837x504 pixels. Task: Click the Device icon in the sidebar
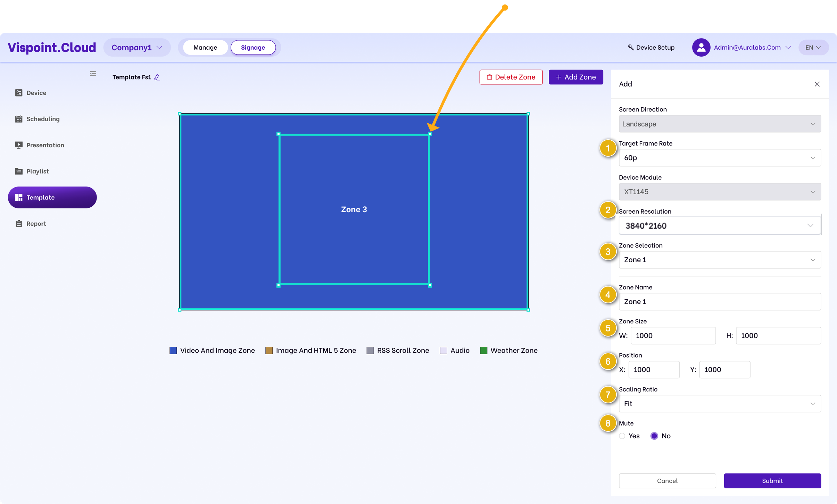point(19,93)
